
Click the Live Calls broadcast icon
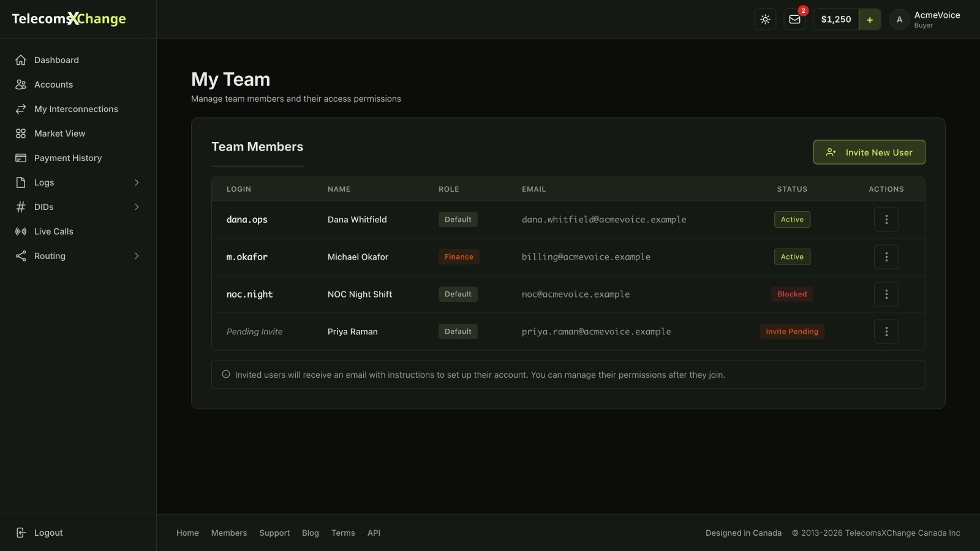(x=21, y=231)
